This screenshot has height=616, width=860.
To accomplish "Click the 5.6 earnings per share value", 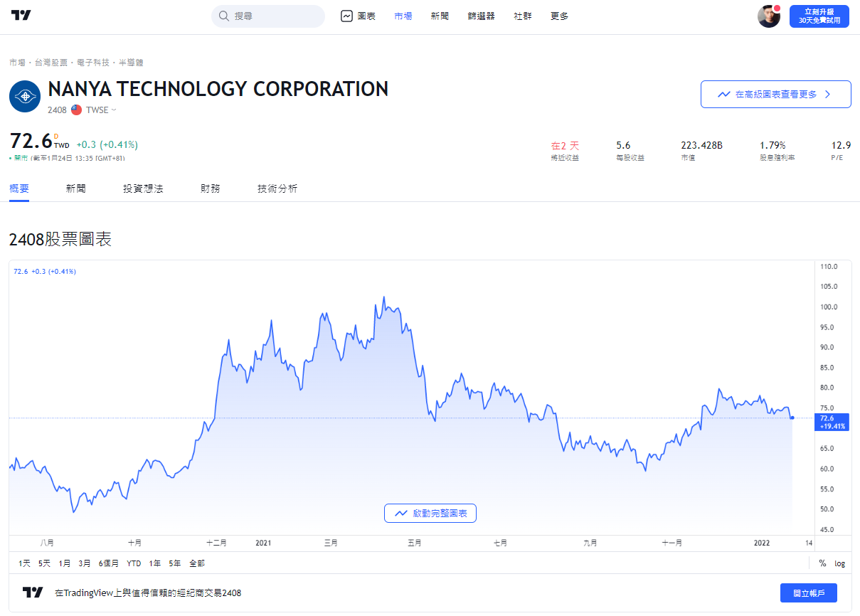I will 623,145.
